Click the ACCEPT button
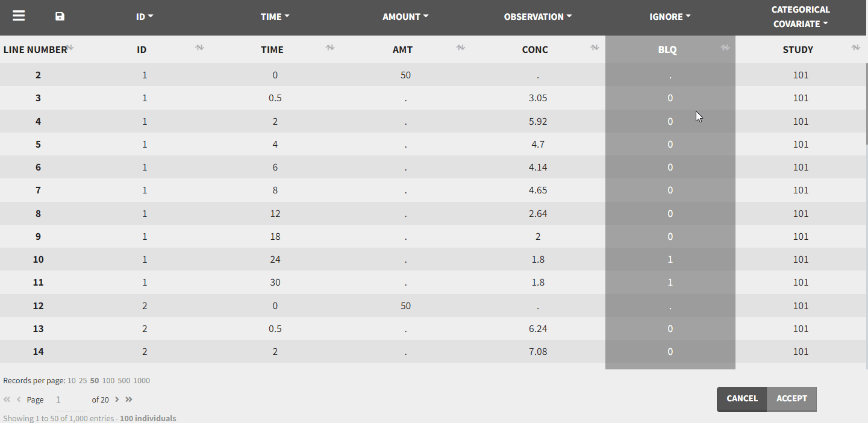The image size is (868, 423). click(x=792, y=399)
